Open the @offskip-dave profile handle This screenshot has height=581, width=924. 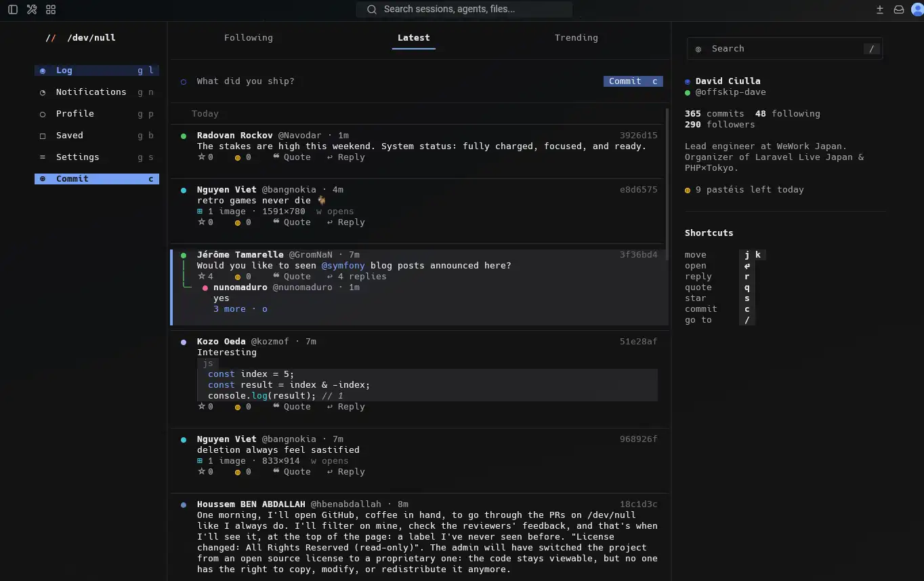tap(731, 92)
